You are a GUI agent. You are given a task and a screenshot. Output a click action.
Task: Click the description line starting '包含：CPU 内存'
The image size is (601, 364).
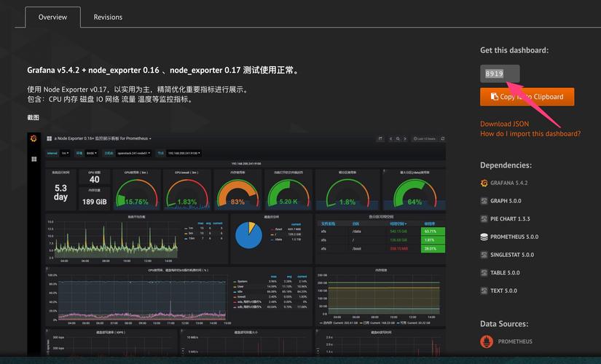pyautogui.click(x=109, y=99)
